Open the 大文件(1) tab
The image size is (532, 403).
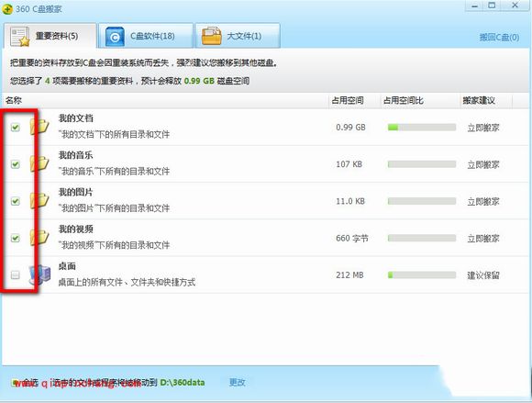(238, 36)
